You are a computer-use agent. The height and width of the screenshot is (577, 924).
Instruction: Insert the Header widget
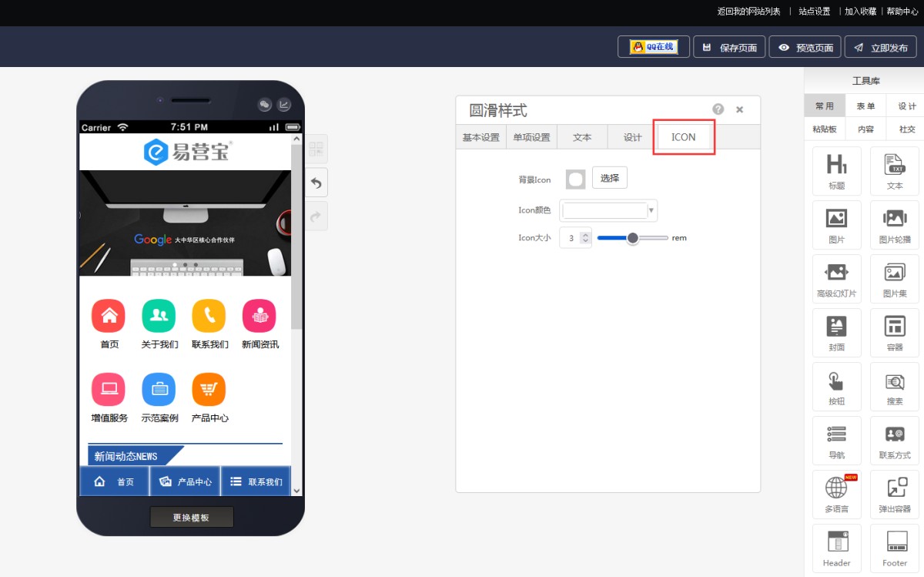click(836, 548)
